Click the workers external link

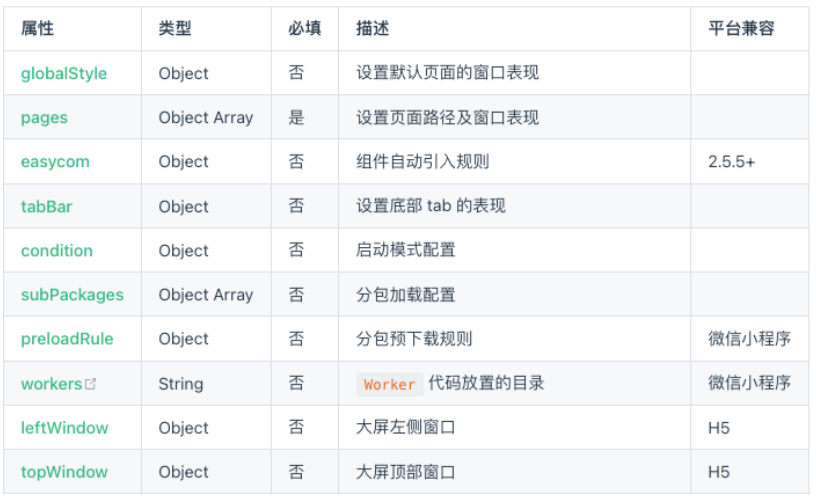[x=51, y=384]
